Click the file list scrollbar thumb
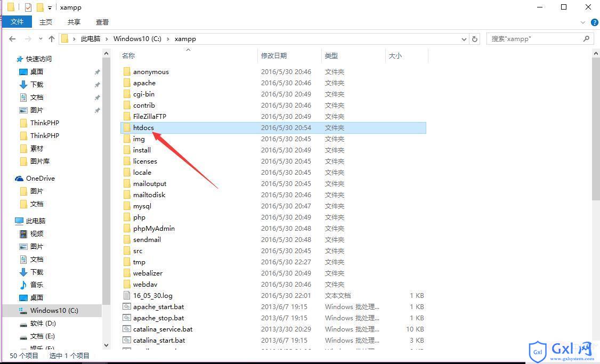Screen dimensions: 600x364 tap(596, 130)
